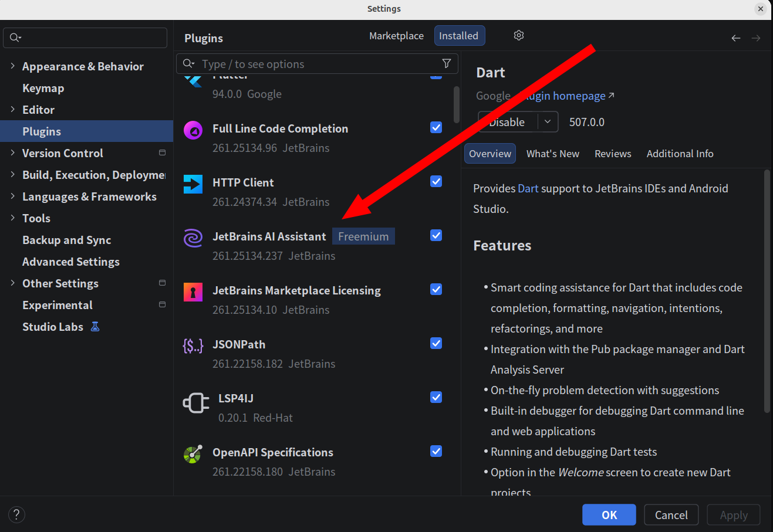
Task: Click the plugin list filter funnel icon
Action: coord(447,63)
